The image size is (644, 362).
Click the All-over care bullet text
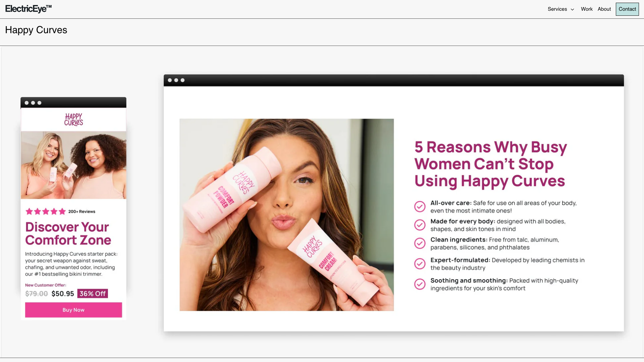point(503,207)
